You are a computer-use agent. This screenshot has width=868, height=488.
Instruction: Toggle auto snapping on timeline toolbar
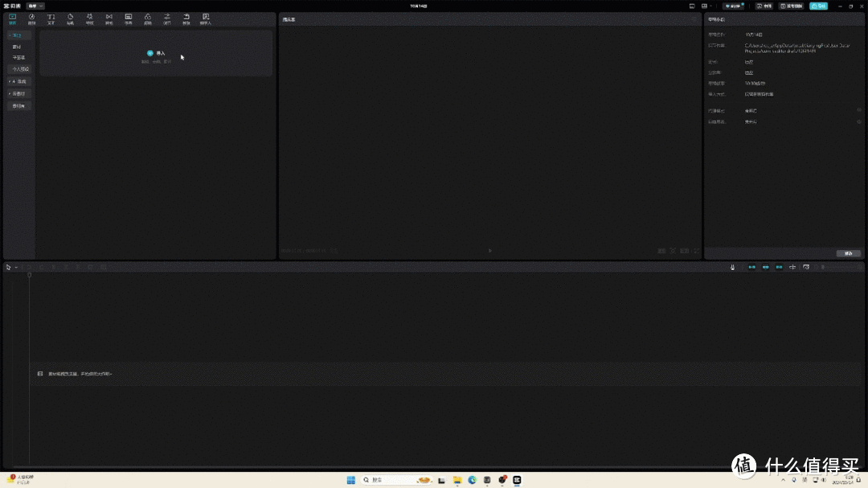[766, 267]
